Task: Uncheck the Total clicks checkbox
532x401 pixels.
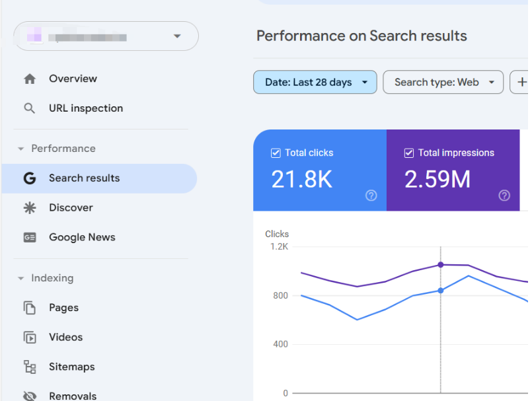Action: pos(276,153)
